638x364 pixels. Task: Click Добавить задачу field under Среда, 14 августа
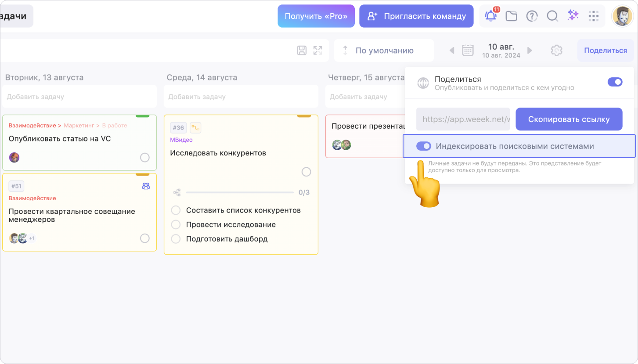(x=241, y=97)
